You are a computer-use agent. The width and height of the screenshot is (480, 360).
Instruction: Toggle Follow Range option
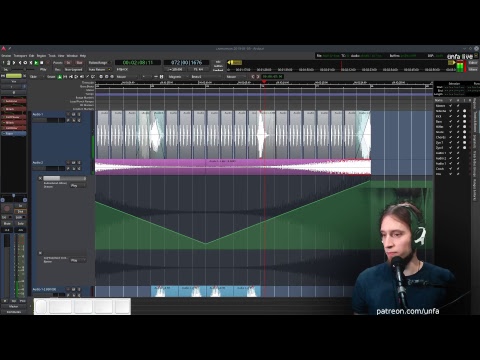click(99, 63)
